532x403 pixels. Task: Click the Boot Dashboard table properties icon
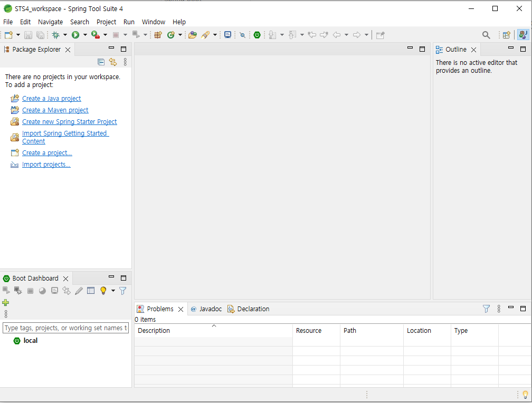point(91,290)
